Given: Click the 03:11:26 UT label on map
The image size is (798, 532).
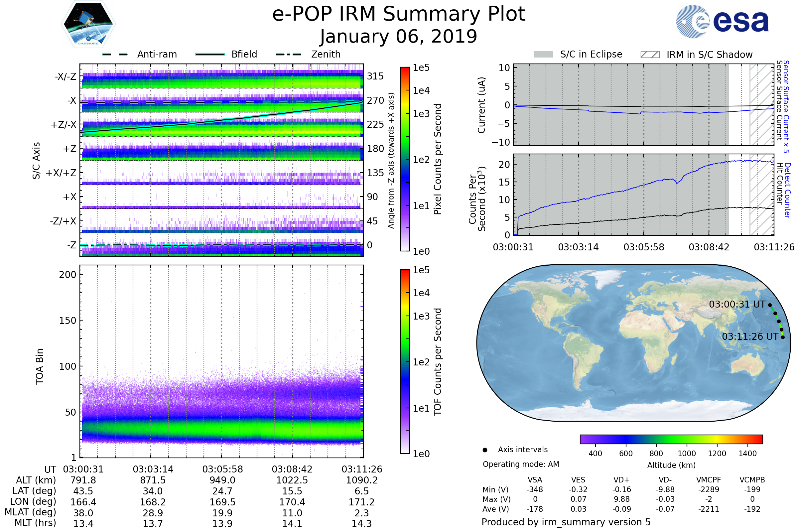Looking at the screenshot, I should [750, 336].
